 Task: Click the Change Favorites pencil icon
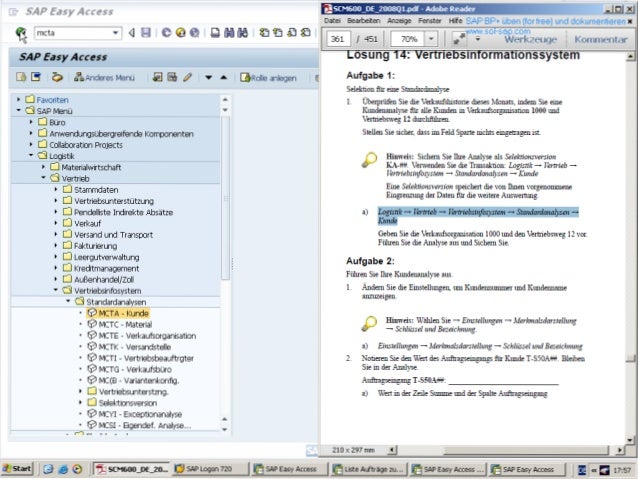click(x=187, y=77)
